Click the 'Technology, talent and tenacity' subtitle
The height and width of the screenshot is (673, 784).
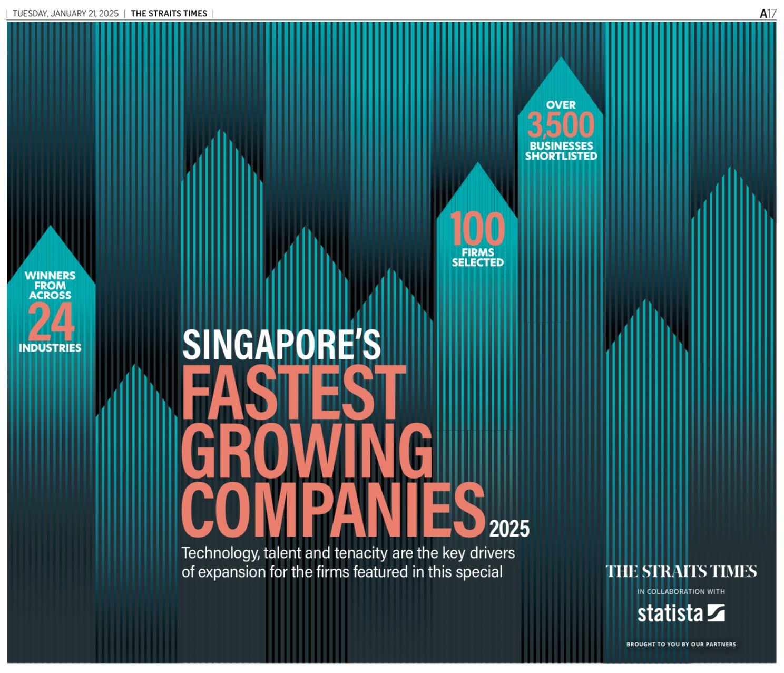pos(348,562)
